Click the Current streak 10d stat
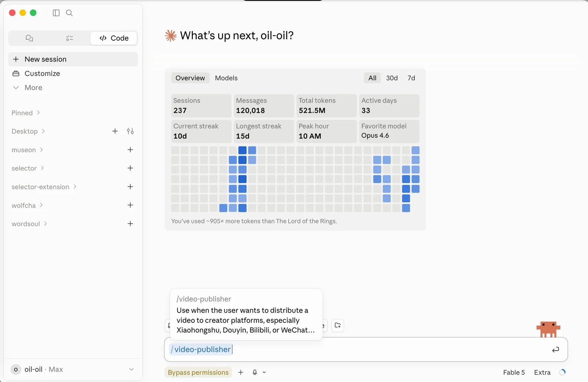Image resolution: width=588 pixels, height=382 pixels. tap(201, 131)
